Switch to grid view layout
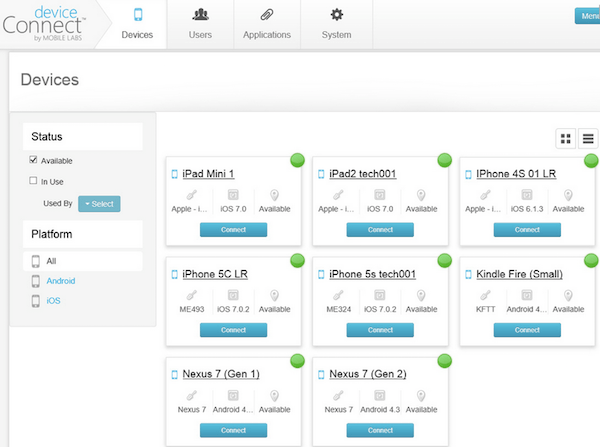 566,139
